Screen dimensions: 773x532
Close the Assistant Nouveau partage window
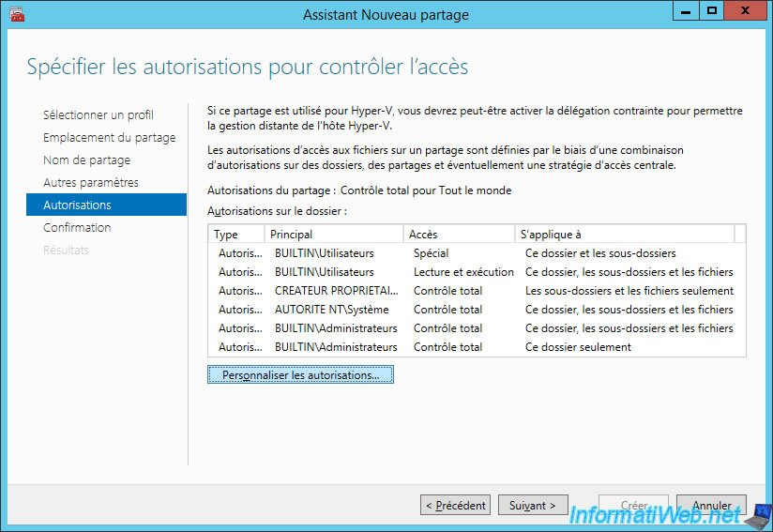click(745, 11)
